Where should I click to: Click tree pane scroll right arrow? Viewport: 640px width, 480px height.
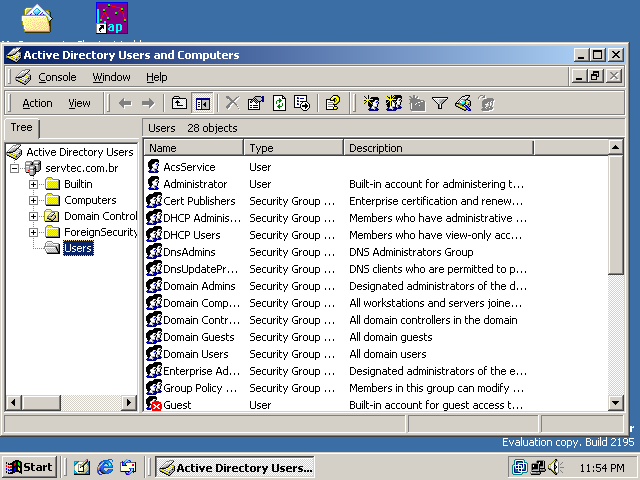(x=129, y=403)
